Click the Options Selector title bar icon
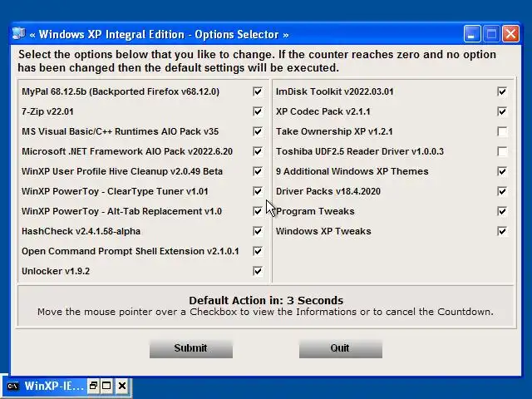 tap(18, 34)
